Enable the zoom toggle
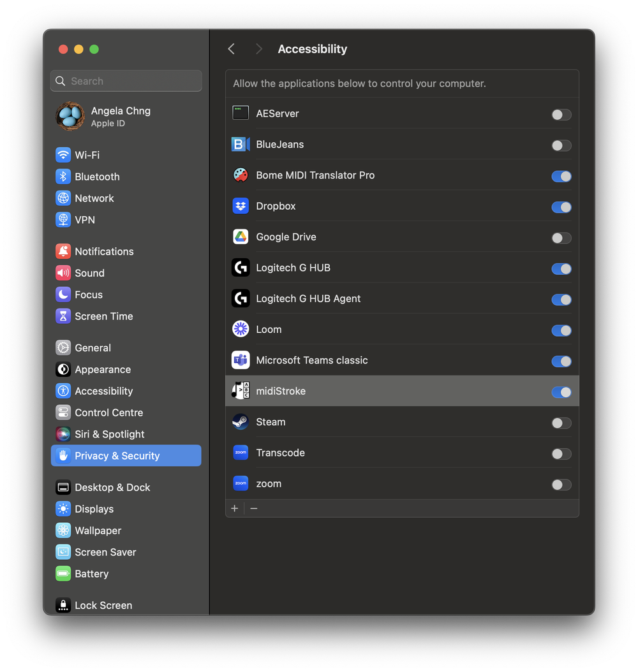The height and width of the screenshot is (672, 638). (561, 485)
